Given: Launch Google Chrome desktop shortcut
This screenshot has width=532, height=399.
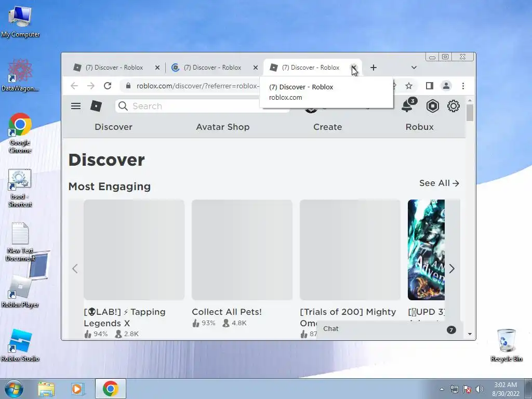Looking at the screenshot, I should [x=20, y=132].
